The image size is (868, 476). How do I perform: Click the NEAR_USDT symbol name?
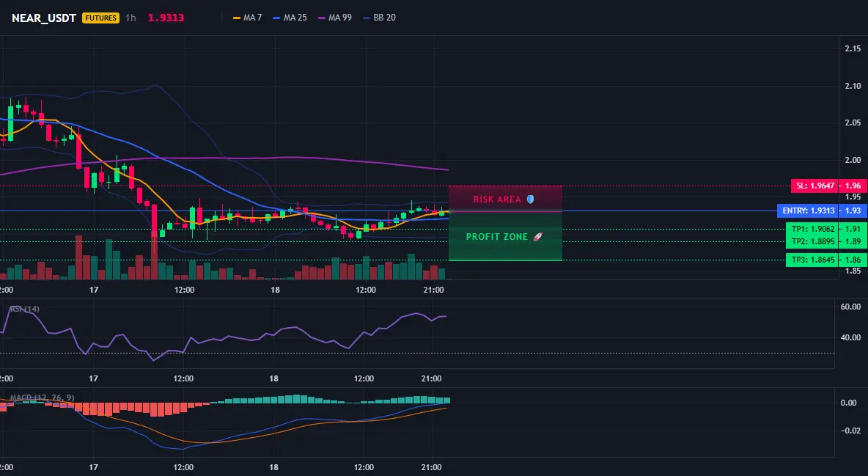[x=44, y=18]
